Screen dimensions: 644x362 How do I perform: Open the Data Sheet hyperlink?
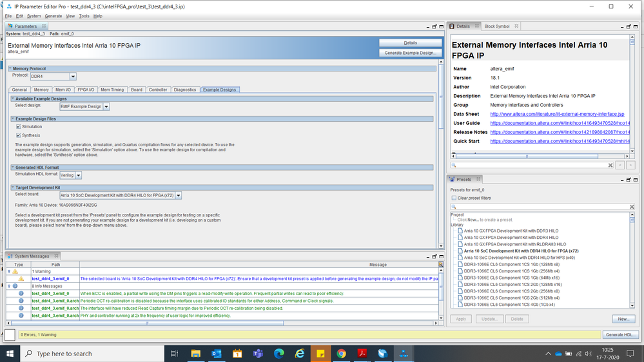click(557, 114)
